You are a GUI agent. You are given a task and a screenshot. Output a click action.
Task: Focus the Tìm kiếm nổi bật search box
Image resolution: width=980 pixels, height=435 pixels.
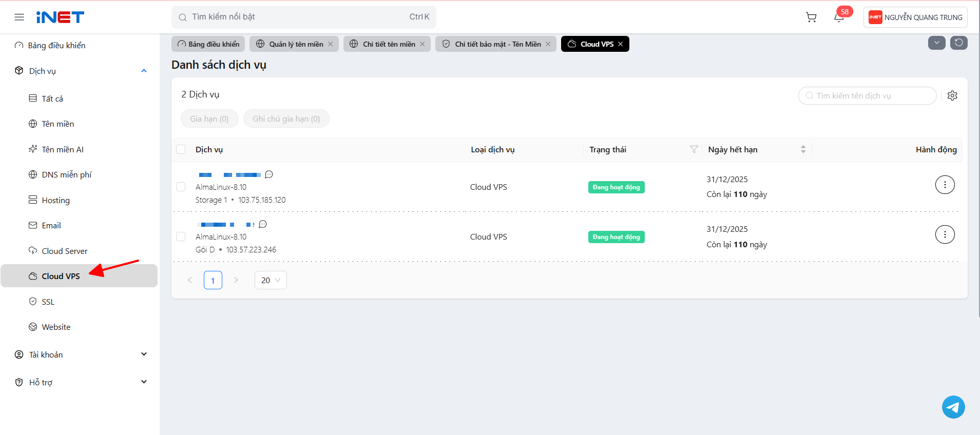click(304, 17)
